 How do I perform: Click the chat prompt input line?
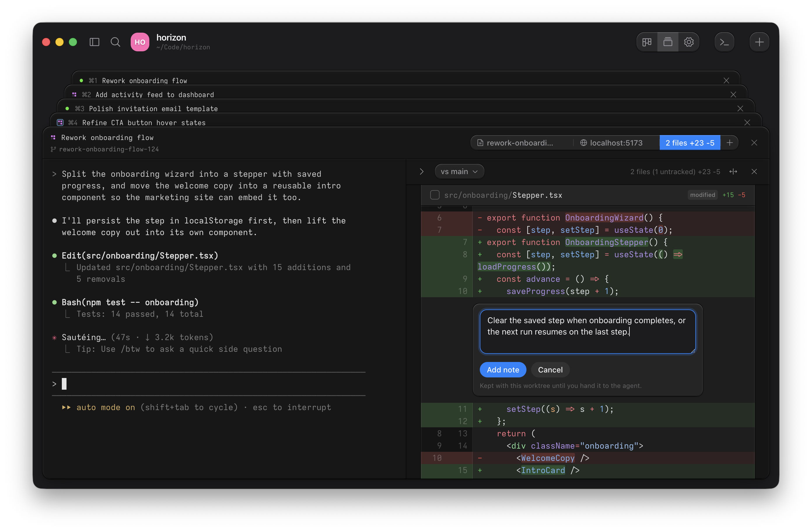[x=209, y=384]
